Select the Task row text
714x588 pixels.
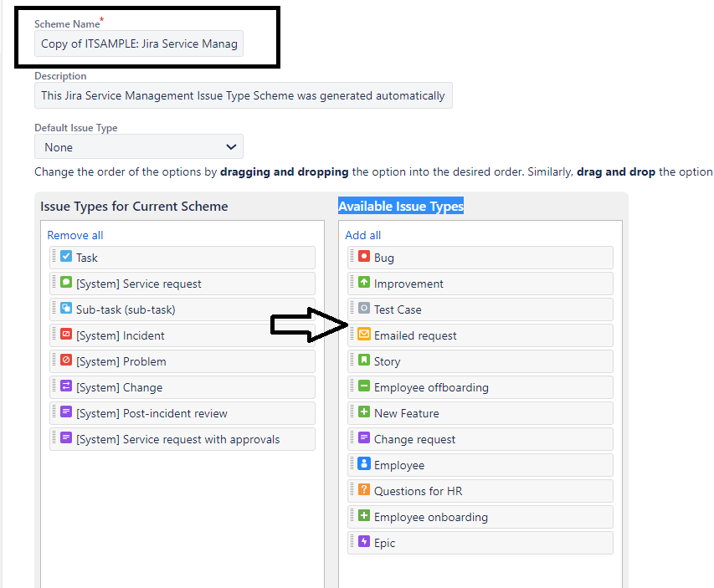pos(86,258)
